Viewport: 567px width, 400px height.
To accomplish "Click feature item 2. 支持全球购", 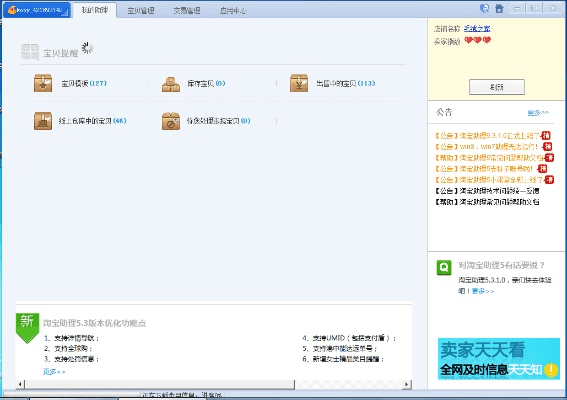I will pos(68,349).
